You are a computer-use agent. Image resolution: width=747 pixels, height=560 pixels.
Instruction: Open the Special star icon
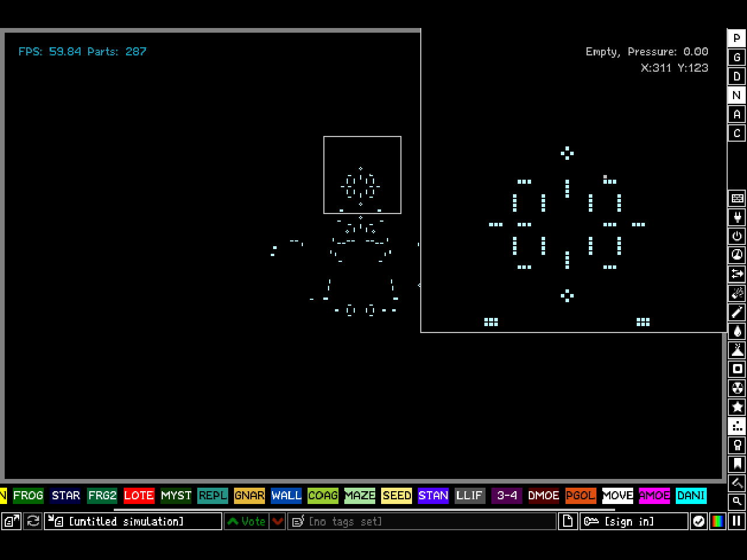pyautogui.click(x=737, y=407)
